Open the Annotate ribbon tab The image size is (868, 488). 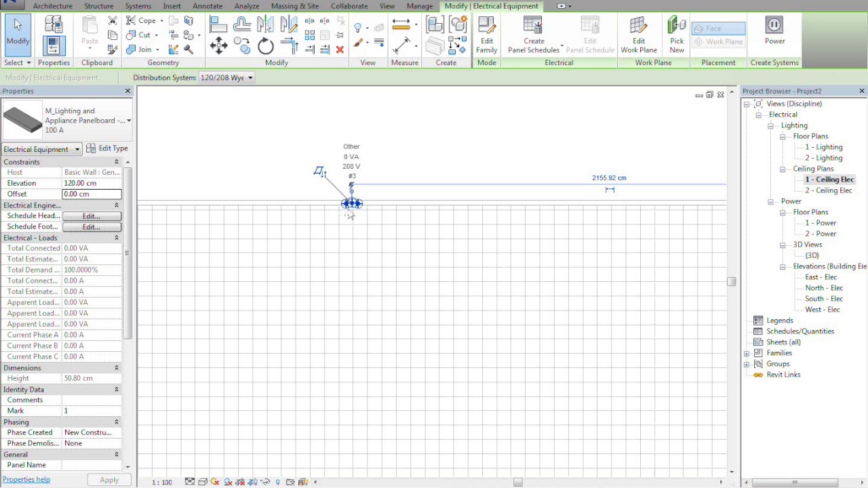point(208,6)
